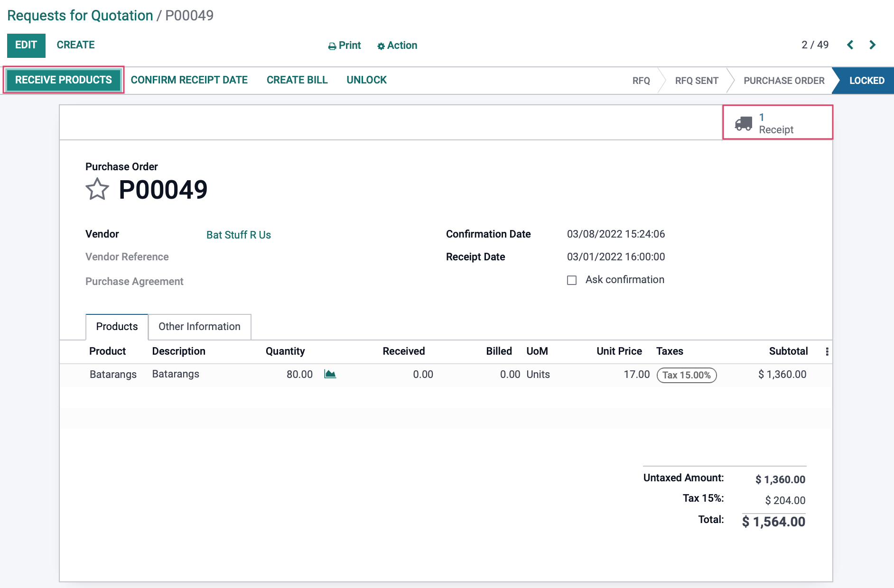
Task: Click the truck icon in Receipt button
Action: click(744, 123)
